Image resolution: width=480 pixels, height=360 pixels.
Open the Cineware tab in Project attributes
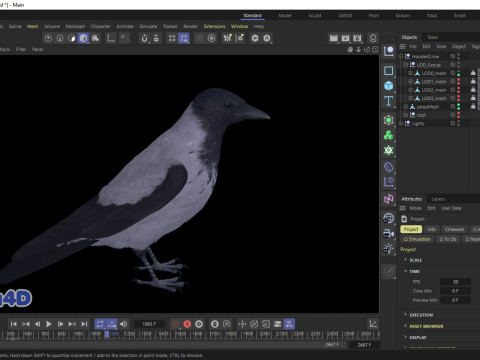coord(454,229)
